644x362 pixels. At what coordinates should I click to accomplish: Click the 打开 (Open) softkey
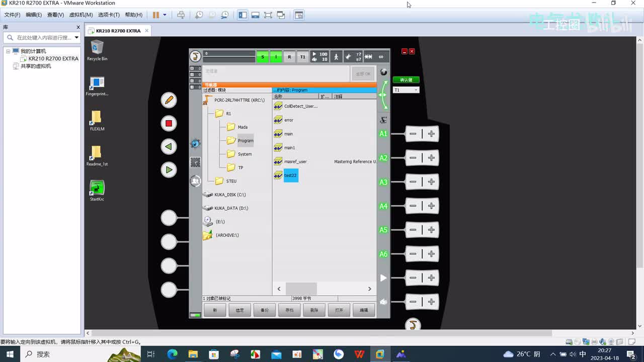[x=339, y=310]
